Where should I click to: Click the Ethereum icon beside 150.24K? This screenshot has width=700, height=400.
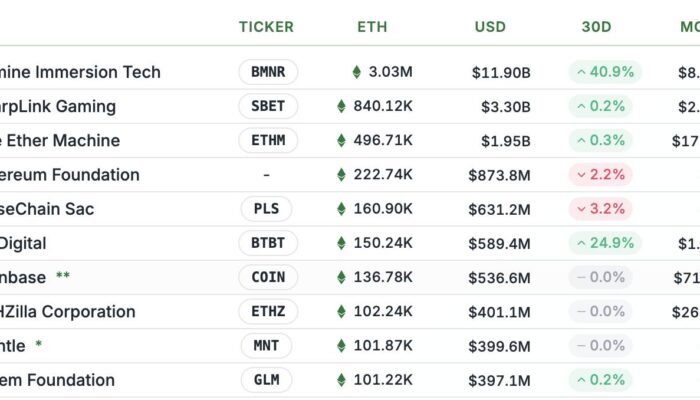341,243
